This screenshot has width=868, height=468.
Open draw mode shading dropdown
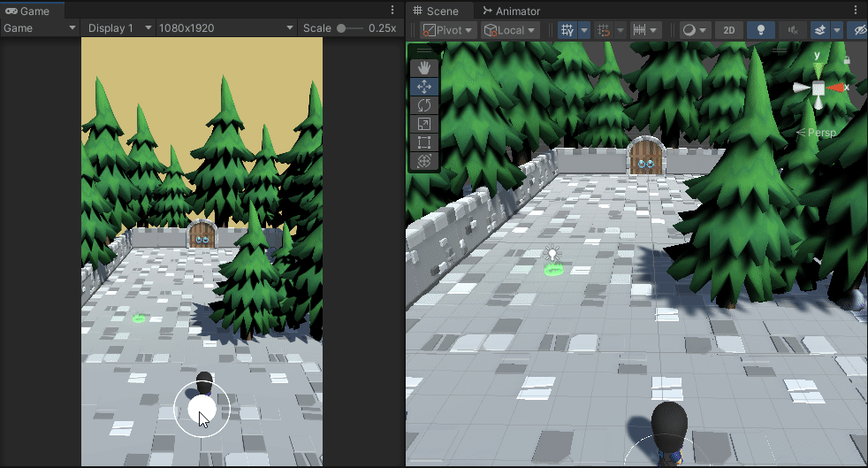tap(695, 30)
